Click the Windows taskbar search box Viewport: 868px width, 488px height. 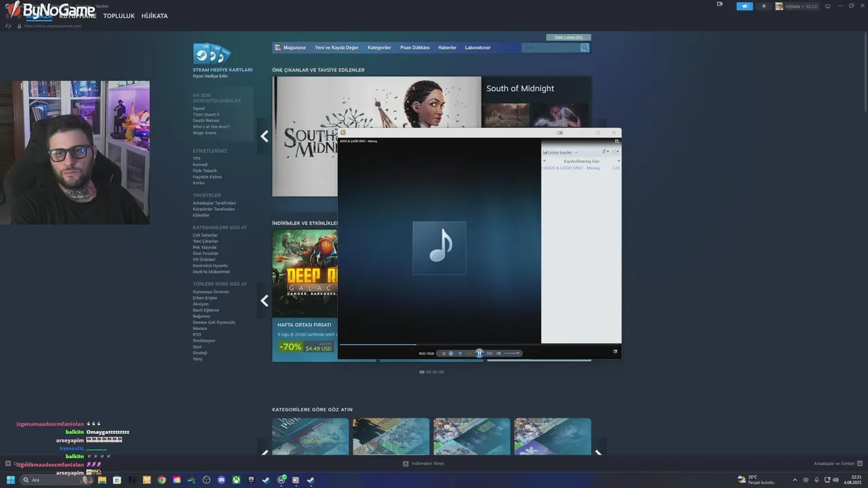[57, 480]
